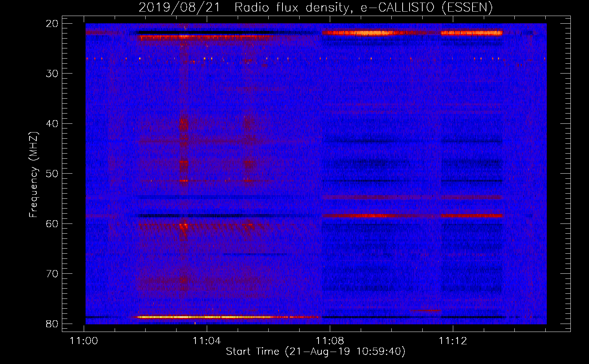Screen dimensions: 589x364
Task: Click the '2019/08/21' date in the title
Action: click(x=179, y=8)
